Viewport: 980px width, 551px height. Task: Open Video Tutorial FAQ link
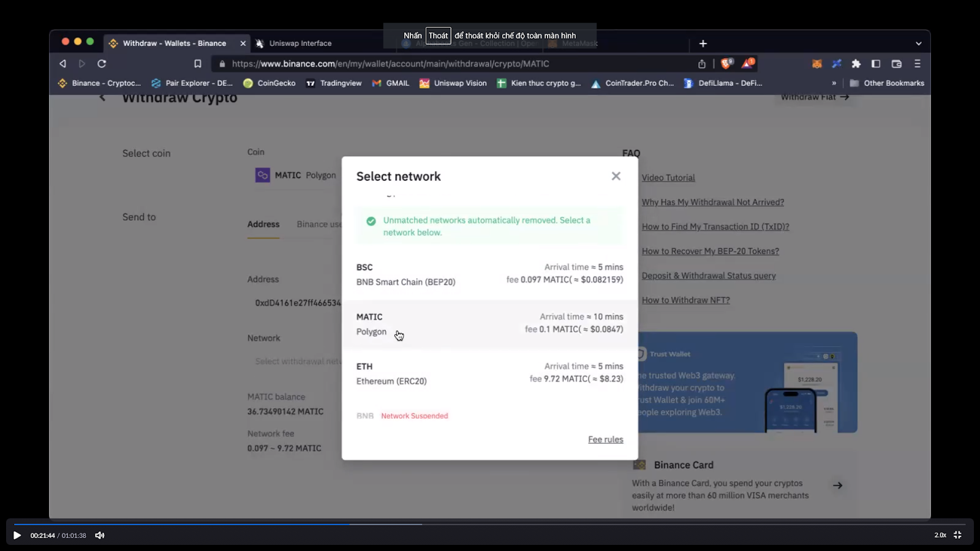(x=668, y=178)
